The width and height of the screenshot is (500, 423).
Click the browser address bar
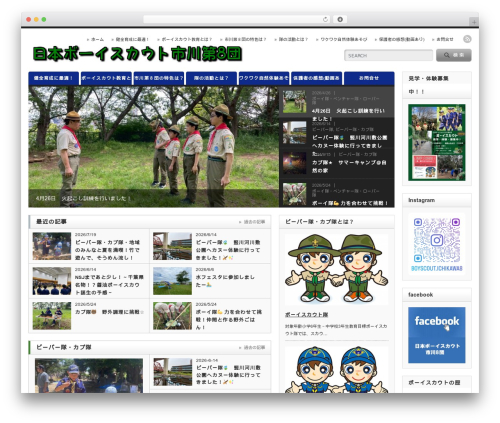click(236, 19)
